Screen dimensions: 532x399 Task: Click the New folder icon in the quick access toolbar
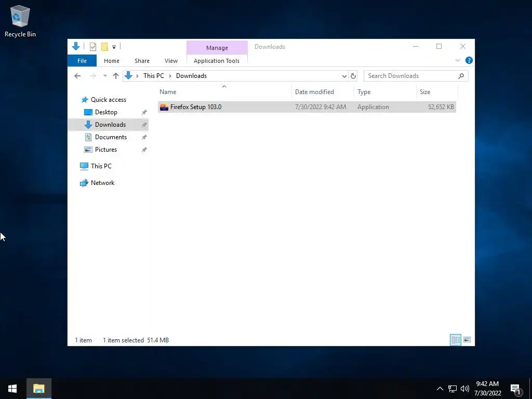point(104,47)
